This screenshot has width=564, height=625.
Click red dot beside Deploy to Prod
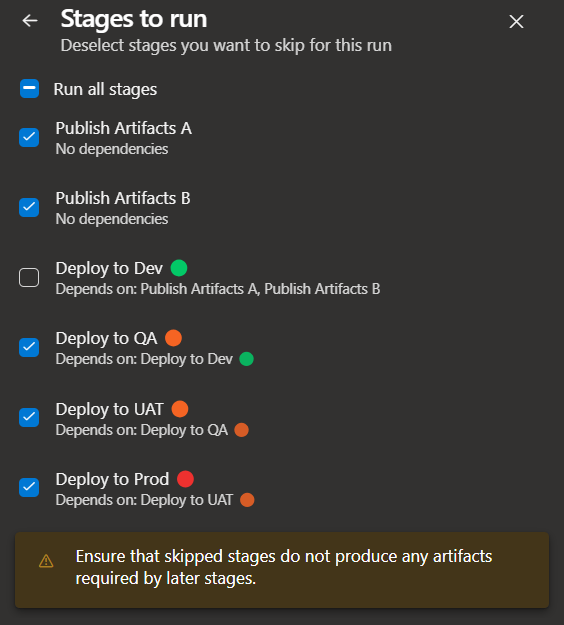(x=185, y=479)
